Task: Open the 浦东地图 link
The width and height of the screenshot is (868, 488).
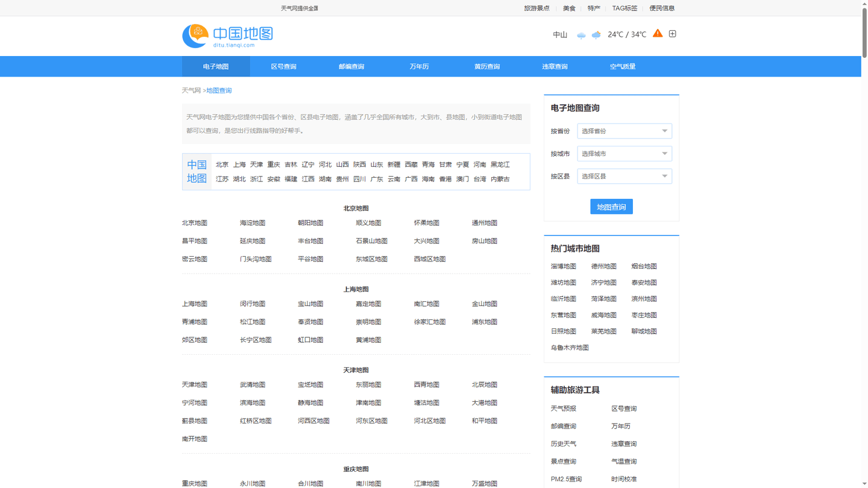Action: tap(485, 322)
